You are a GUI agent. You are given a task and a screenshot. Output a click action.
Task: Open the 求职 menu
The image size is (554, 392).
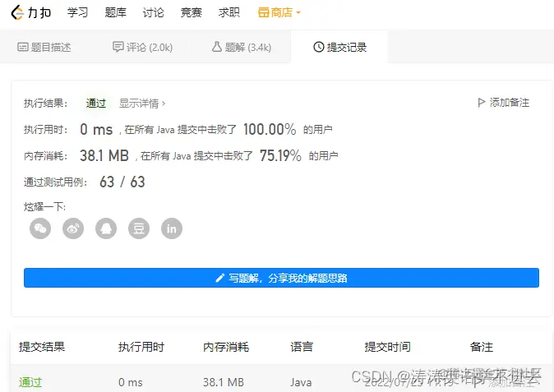(229, 12)
